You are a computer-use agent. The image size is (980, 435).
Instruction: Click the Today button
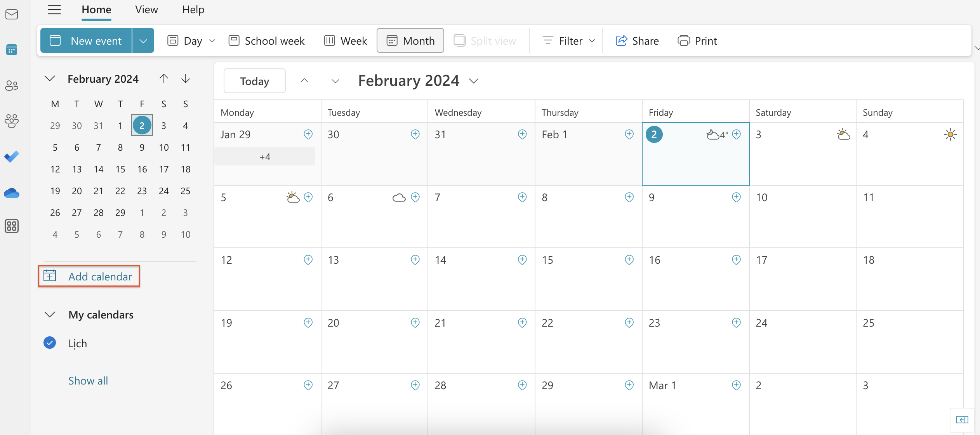pyautogui.click(x=255, y=81)
